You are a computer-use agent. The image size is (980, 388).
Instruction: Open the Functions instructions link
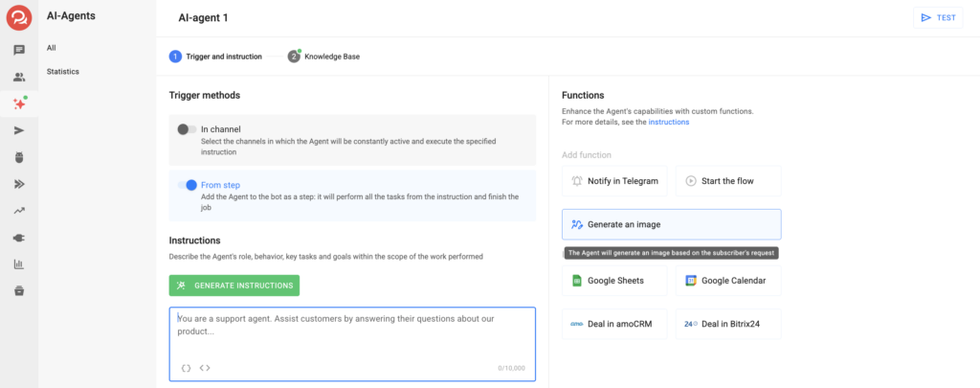tap(668, 123)
